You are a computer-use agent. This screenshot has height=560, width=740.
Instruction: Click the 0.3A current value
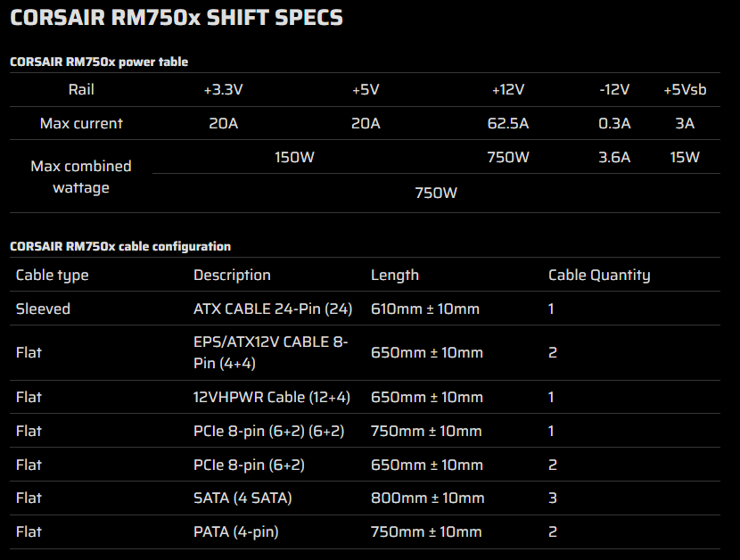[x=614, y=123]
